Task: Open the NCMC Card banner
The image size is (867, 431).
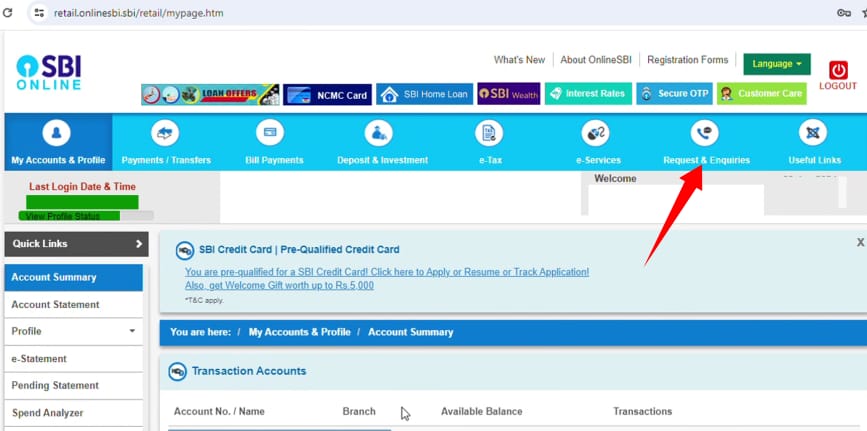Action: [x=327, y=95]
